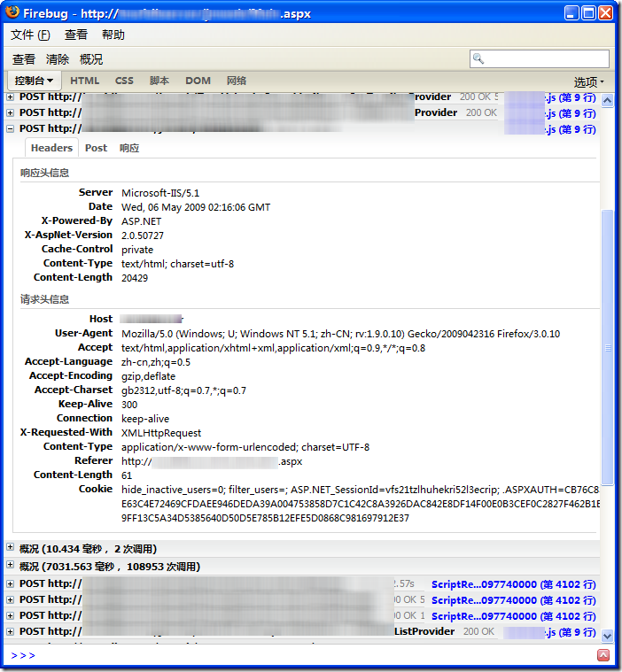Maximize the Firebug window
Viewport: 622px width, 672px height.
(x=588, y=13)
